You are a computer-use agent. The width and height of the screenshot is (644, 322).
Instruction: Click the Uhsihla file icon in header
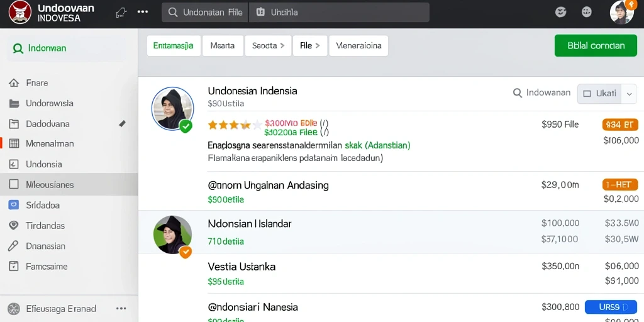[x=260, y=13]
